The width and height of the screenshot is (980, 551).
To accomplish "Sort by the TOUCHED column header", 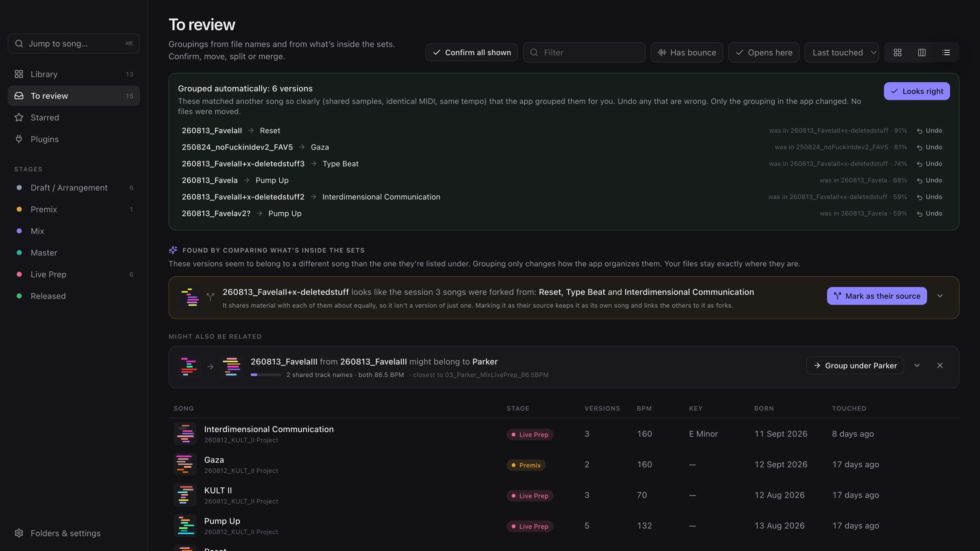I will coord(849,409).
